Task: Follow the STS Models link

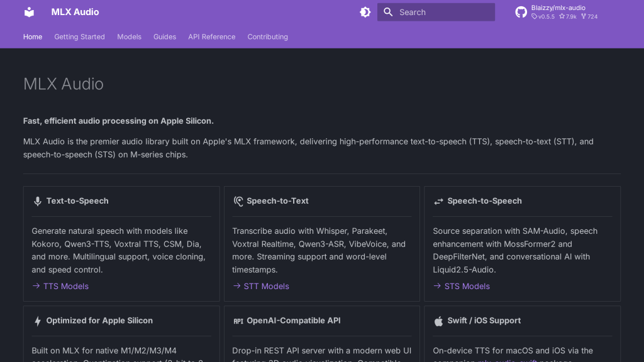Action: click(467, 287)
